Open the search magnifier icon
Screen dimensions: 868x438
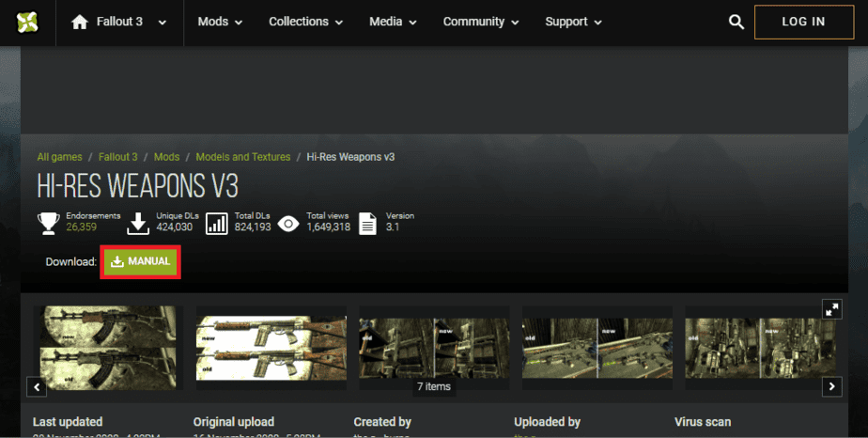tap(736, 23)
